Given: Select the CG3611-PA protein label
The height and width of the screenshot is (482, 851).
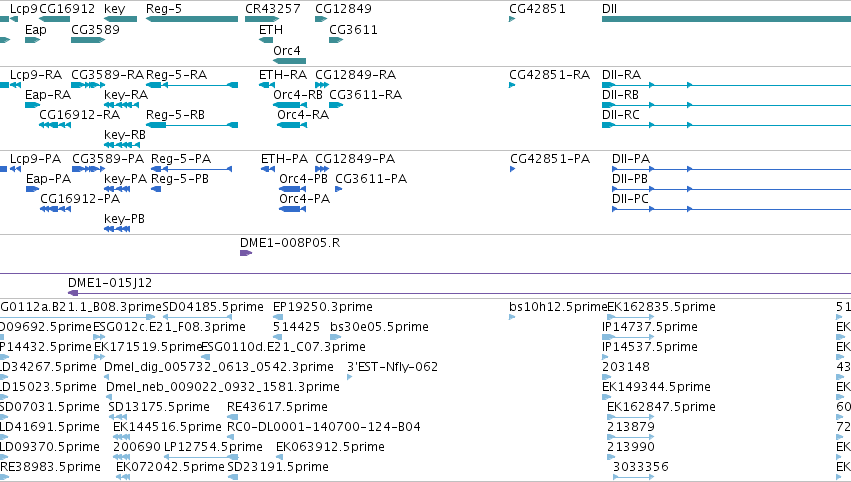Looking at the screenshot, I should [x=371, y=179].
